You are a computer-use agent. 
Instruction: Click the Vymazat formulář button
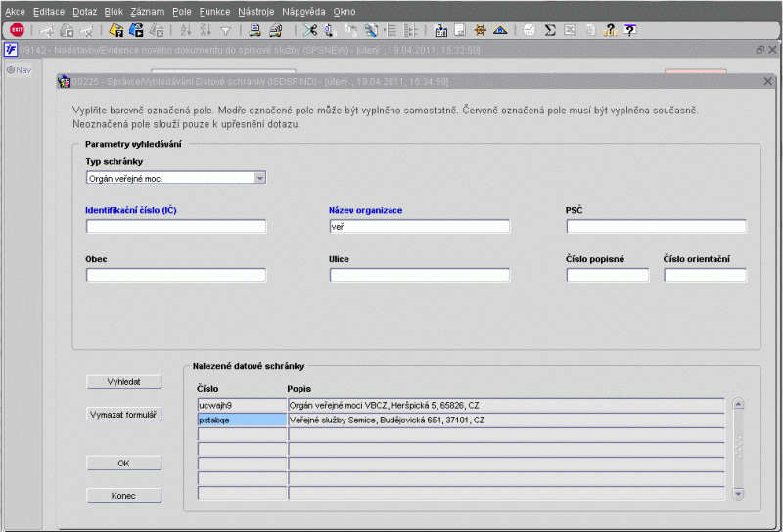(123, 415)
